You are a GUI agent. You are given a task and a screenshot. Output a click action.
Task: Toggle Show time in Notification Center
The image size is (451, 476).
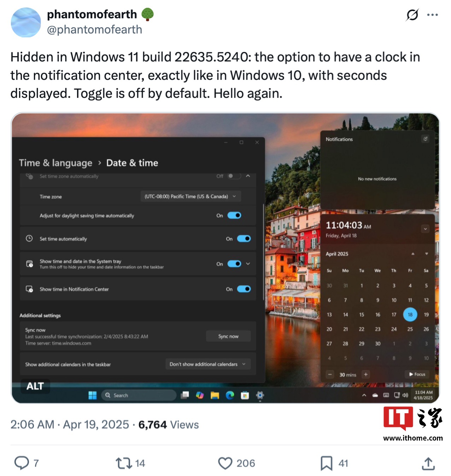click(x=244, y=289)
